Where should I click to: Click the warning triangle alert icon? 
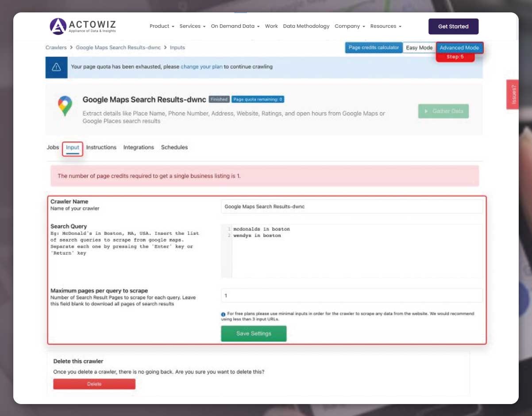click(56, 67)
